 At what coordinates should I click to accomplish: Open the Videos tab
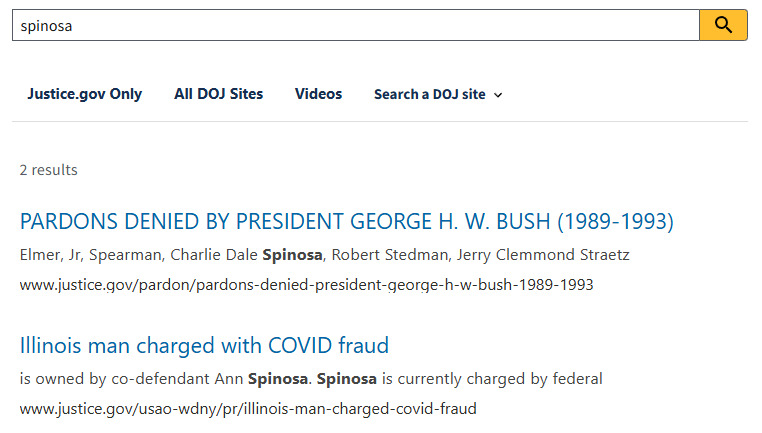pyautogui.click(x=318, y=94)
